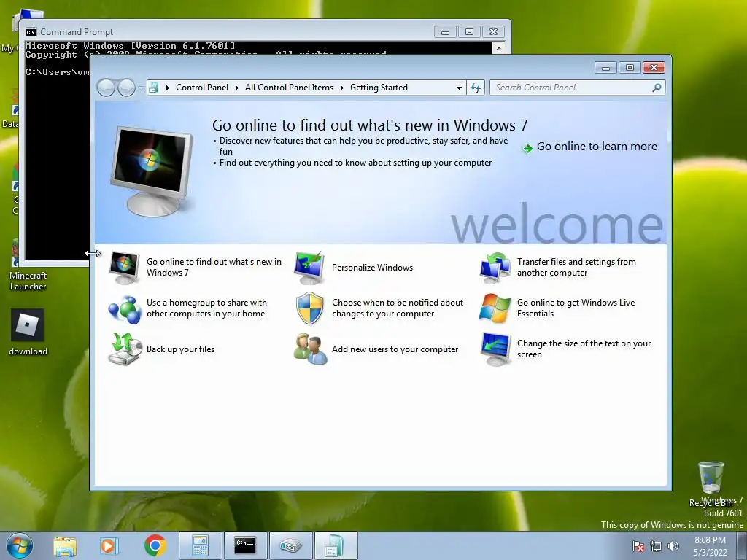Minimize the Command Prompt window

[x=446, y=32]
